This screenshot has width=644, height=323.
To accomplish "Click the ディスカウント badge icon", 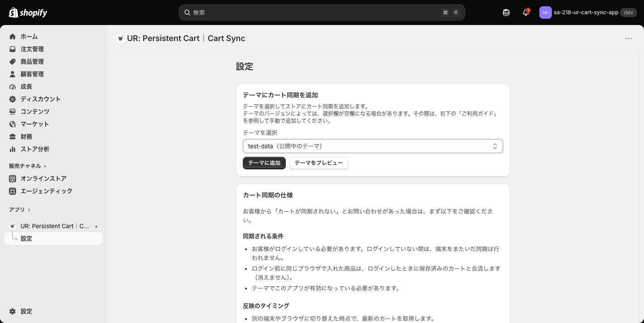I will click(13, 99).
